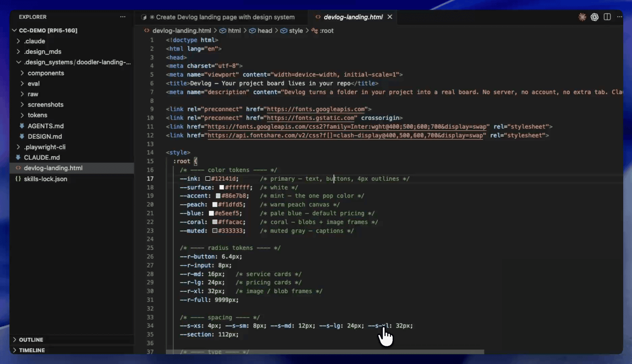Click the --surface #ffffff color swatch
The height and width of the screenshot is (364, 632).
(x=222, y=187)
